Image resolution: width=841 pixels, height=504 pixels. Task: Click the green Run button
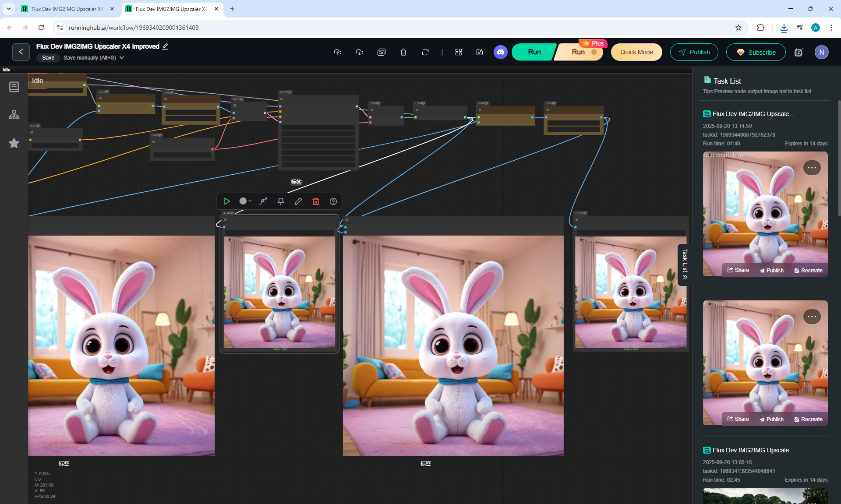coord(534,52)
